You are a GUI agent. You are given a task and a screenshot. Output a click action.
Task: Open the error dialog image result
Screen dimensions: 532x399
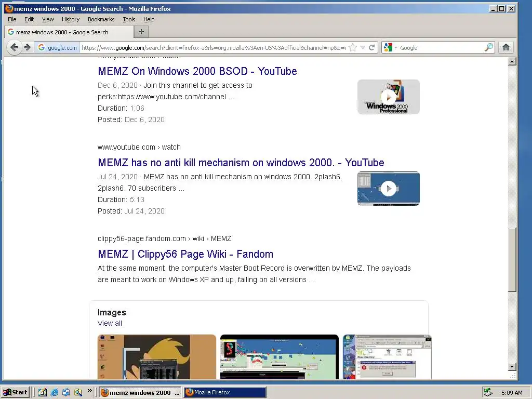tap(387, 357)
